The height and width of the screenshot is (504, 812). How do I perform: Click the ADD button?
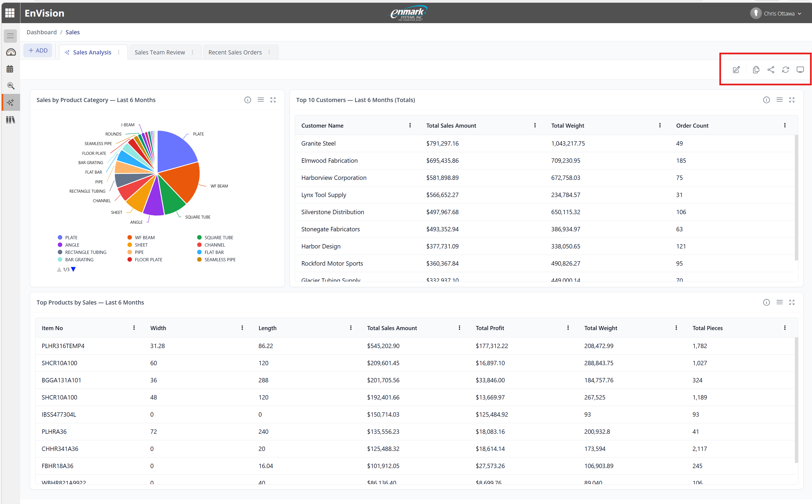tap(38, 50)
